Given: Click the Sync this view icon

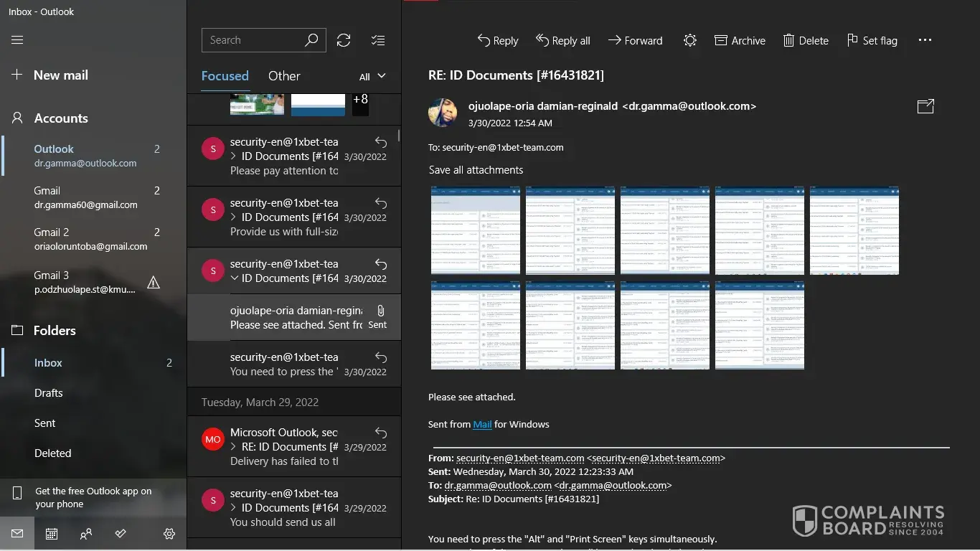Looking at the screenshot, I should click(344, 40).
